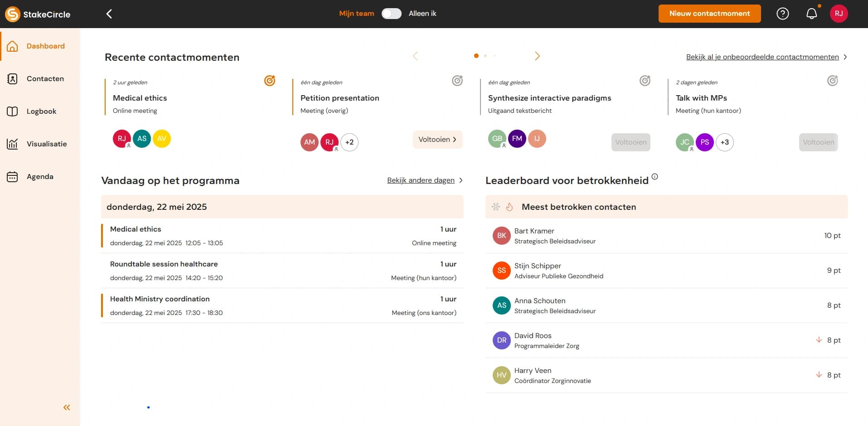Open Logbook in the sidebar
The height and width of the screenshot is (426, 868).
(41, 111)
